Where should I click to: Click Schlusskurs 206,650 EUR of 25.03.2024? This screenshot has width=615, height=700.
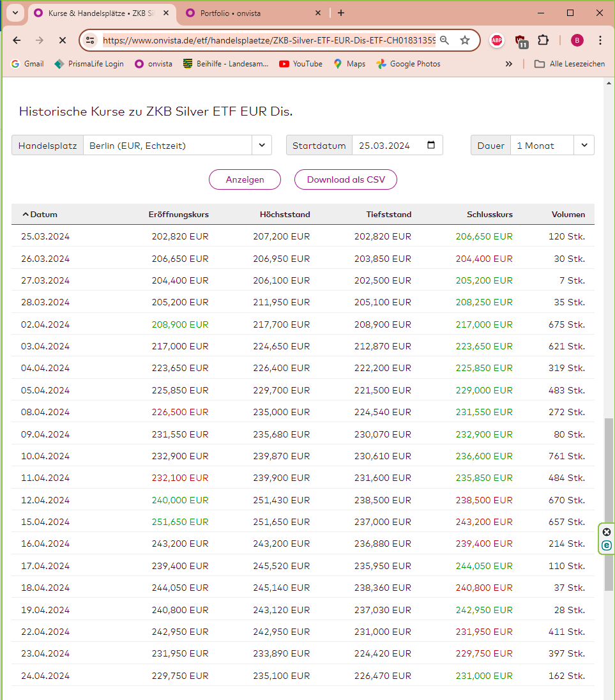click(484, 236)
